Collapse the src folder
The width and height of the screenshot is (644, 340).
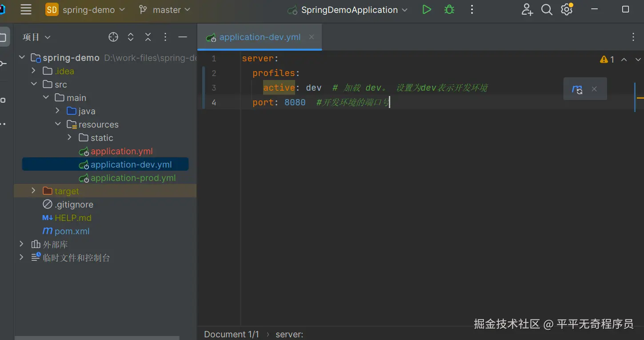[33, 84]
